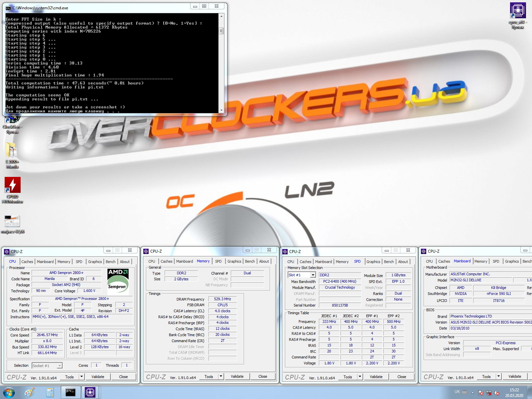Click Tools button in Mainboard window
The height and width of the screenshot is (399, 532).
click(x=486, y=376)
